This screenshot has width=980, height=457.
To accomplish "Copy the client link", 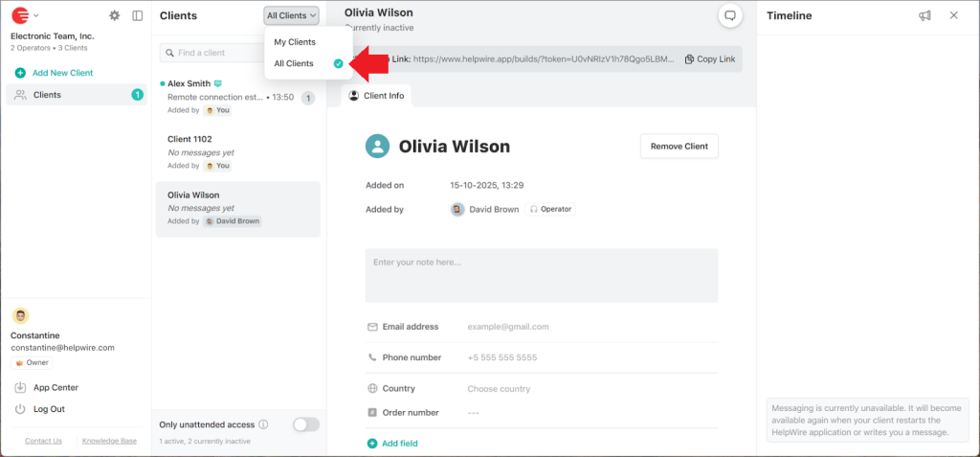I will [x=710, y=58].
